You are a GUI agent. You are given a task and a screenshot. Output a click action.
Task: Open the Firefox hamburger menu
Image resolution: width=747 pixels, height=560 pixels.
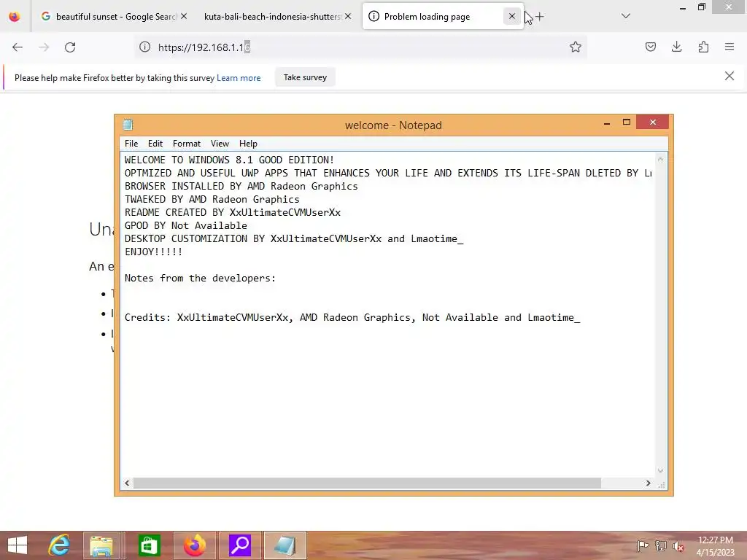[729, 47]
